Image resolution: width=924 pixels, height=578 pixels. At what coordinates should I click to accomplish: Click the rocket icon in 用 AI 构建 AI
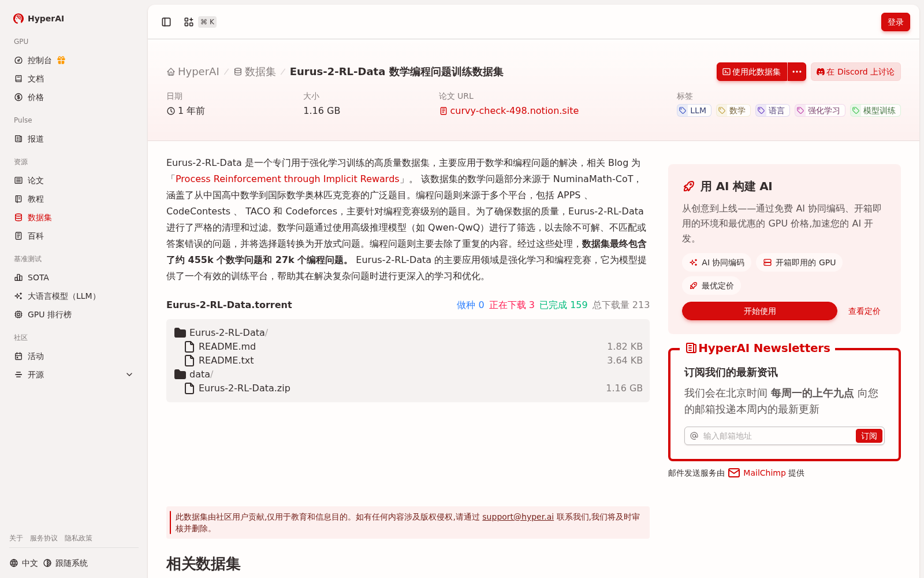[689, 186]
